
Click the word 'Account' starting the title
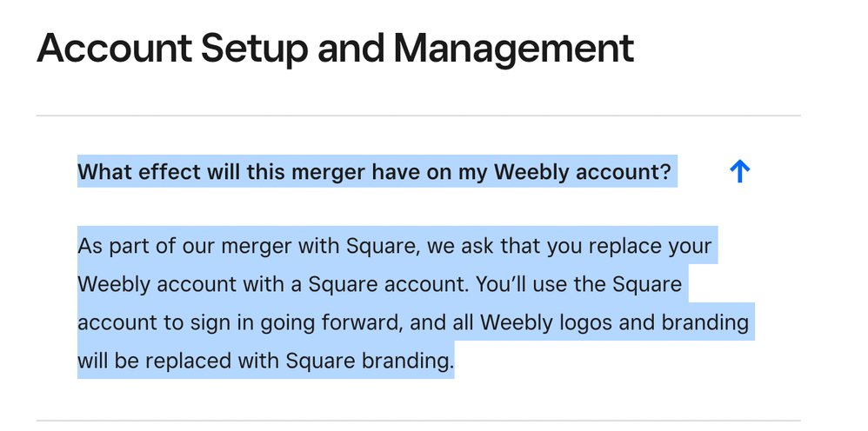114,48
